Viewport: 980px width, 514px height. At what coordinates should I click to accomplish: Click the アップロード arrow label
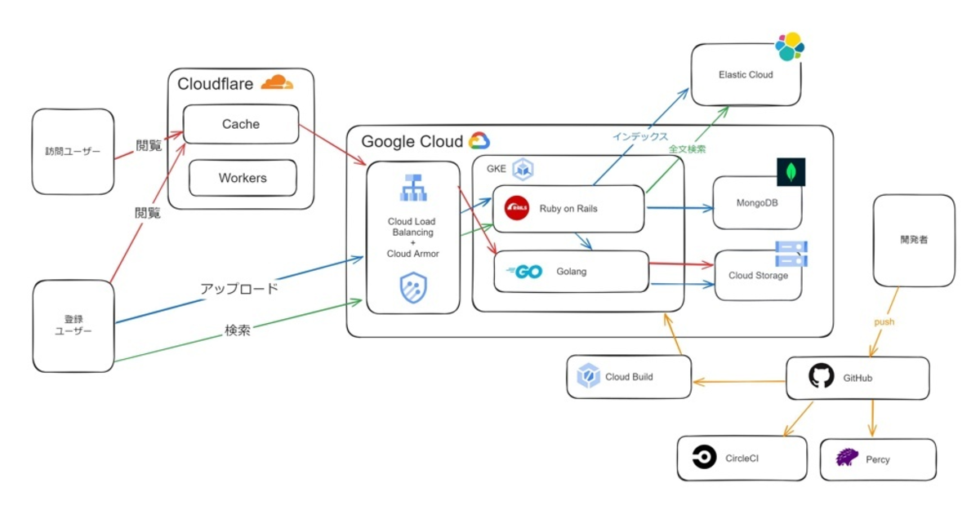tap(239, 288)
